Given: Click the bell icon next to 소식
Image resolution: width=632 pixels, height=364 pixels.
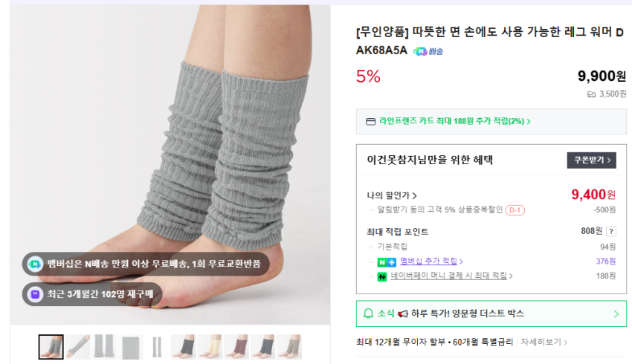Looking at the screenshot, I should [368, 313].
